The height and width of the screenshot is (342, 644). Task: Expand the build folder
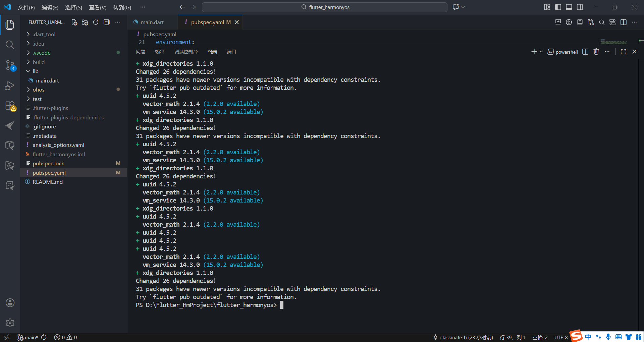[x=74, y=62]
